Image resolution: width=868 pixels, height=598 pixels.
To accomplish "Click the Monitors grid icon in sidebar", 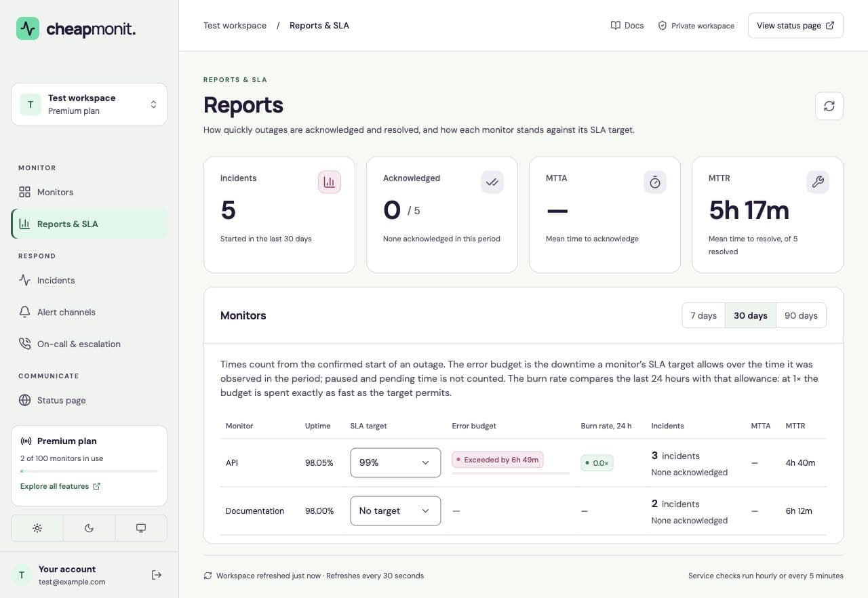I will pyautogui.click(x=25, y=192).
